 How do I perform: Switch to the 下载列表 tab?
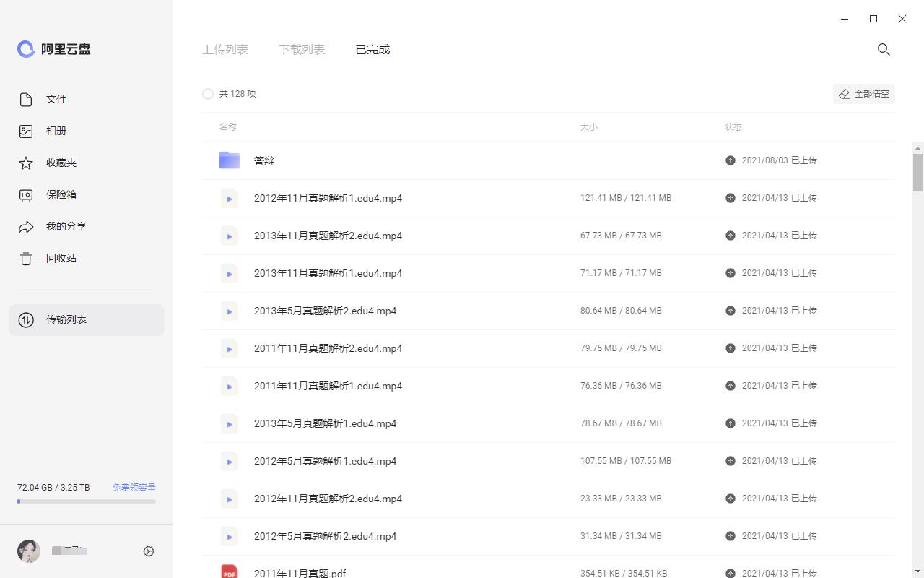302,50
